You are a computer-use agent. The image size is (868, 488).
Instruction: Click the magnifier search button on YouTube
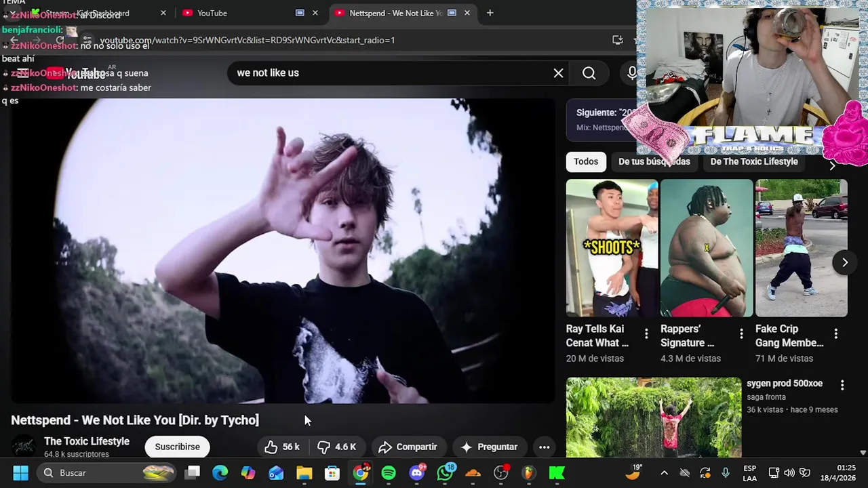click(589, 73)
